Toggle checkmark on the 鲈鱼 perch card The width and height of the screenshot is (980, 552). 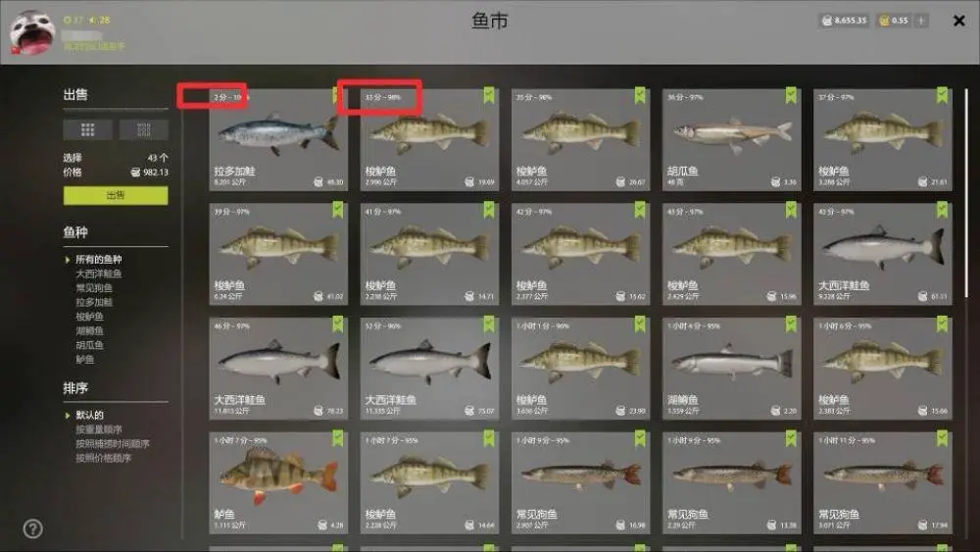pyautogui.click(x=337, y=438)
